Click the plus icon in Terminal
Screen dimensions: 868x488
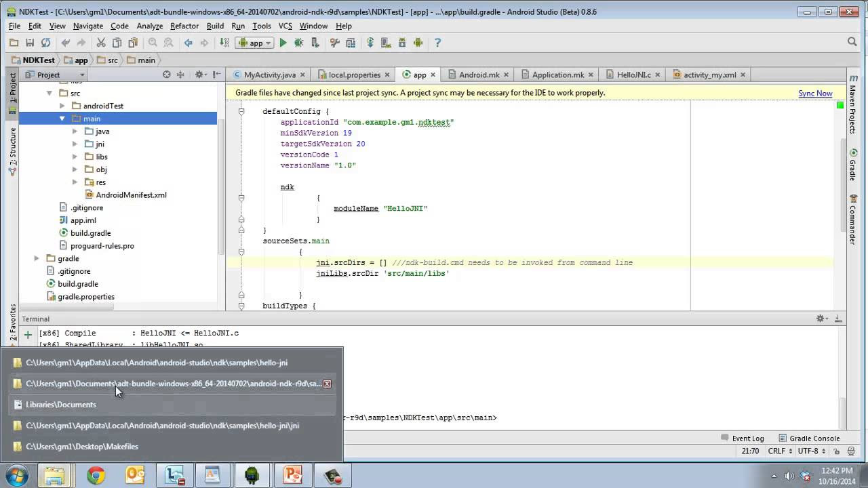[28, 334]
